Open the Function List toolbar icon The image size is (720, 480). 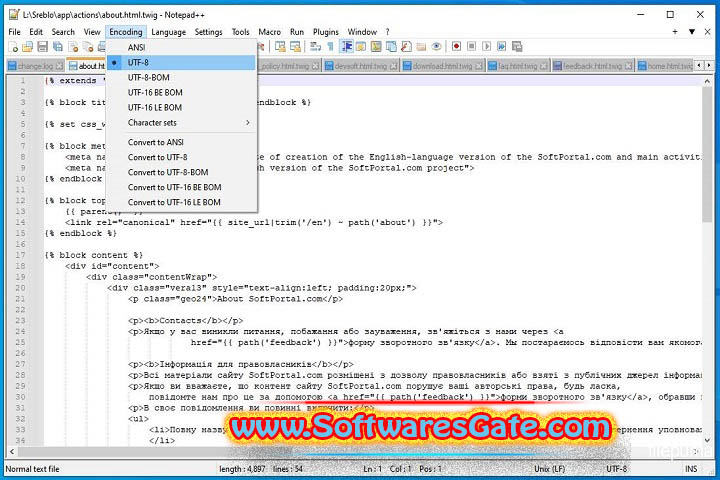click(406, 46)
